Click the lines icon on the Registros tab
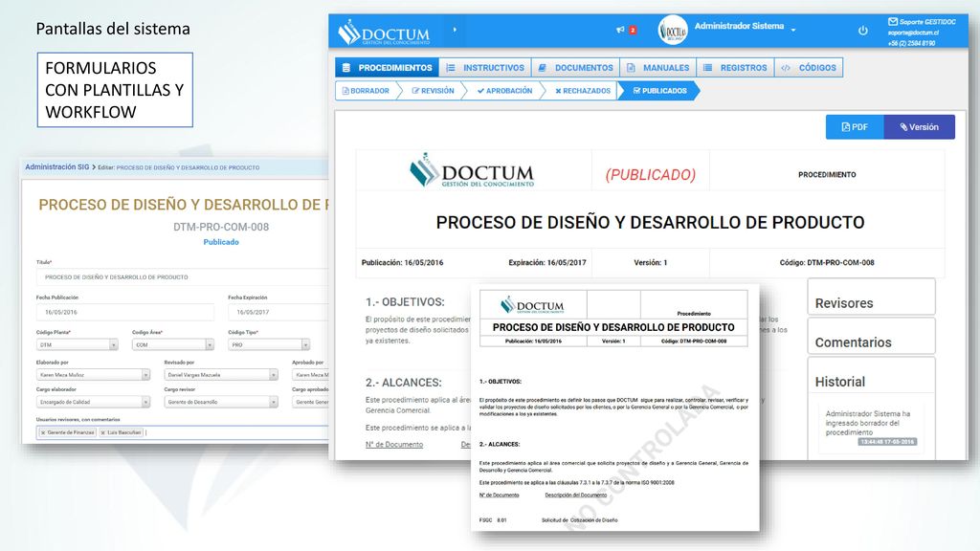Image resolution: width=980 pixels, height=551 pixels. tap(707, 68)
